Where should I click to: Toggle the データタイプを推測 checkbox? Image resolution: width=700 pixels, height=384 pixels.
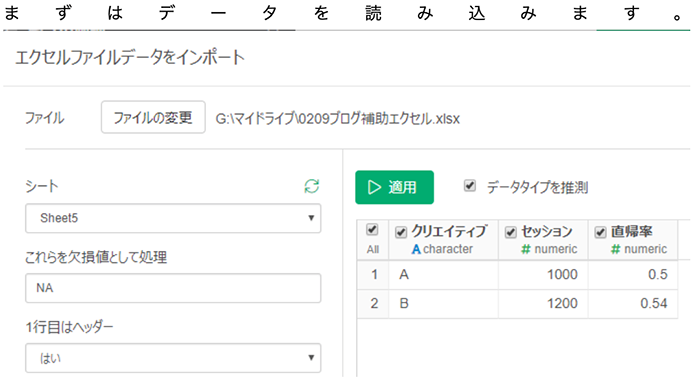pyautogui.click(x=470, y=185)
